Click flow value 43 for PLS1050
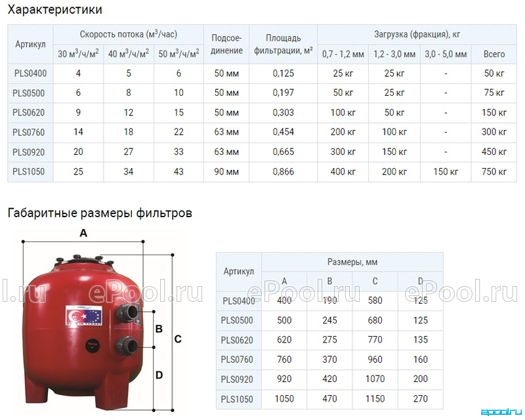The image size is (525, 420). (x=178, y=172)
